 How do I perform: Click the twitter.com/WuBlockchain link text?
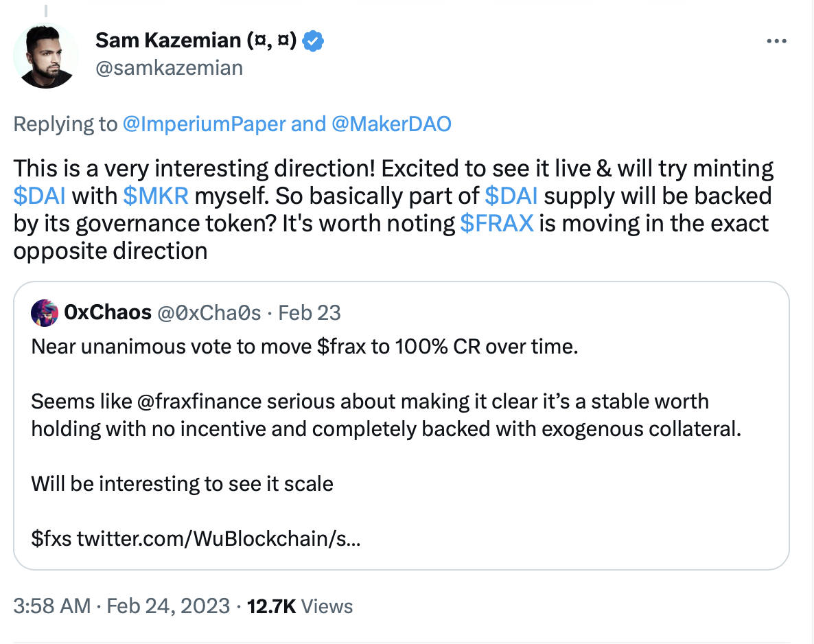coord(219,539)
